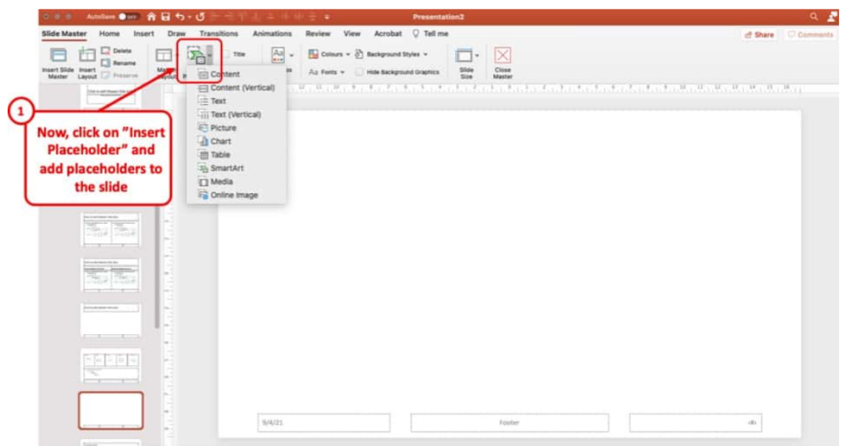Switch to the Transitions tab
Image resolution: width=868 pixels, height=446 pixels.
click(219, 34)
